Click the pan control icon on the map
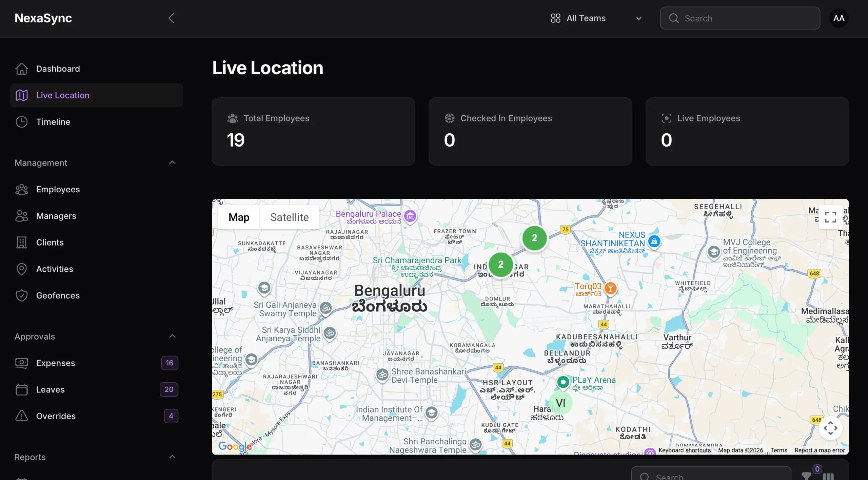 coord(831,428)
